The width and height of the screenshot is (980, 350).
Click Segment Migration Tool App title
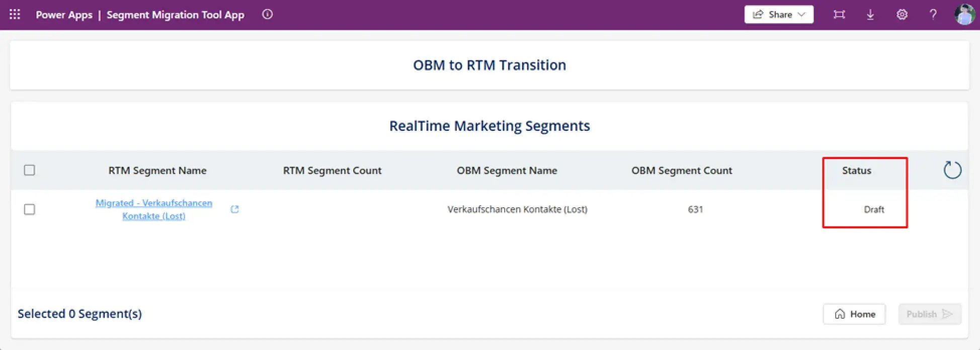176,15
